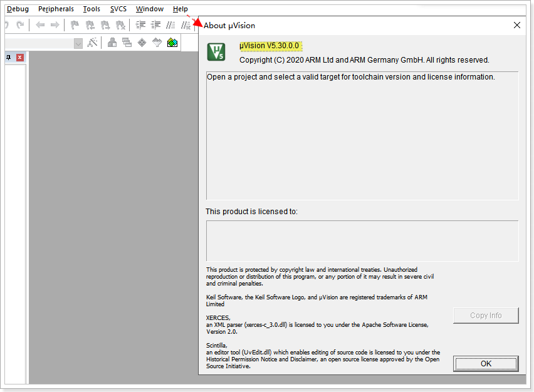Close the About µVision dialog

coord(517,25)
